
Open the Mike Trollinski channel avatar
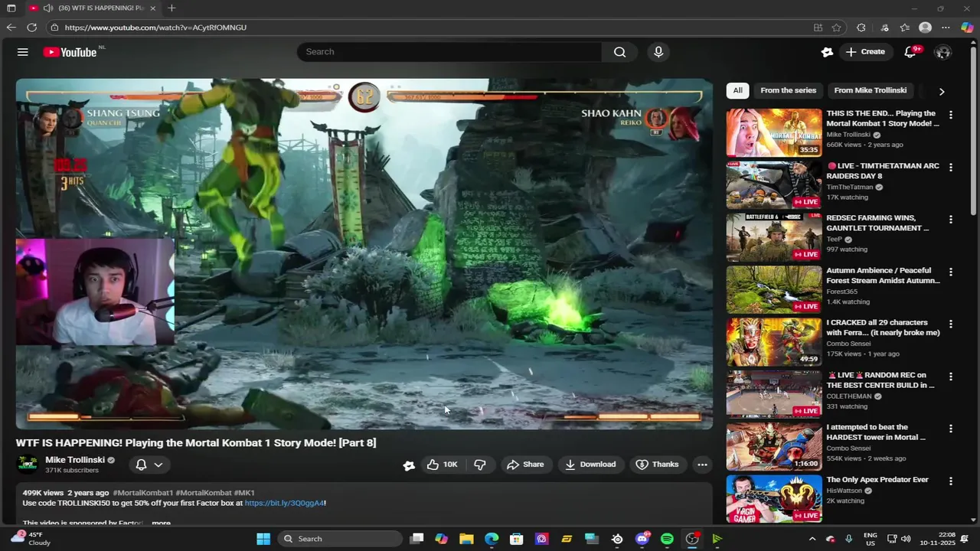pos(28,464)
